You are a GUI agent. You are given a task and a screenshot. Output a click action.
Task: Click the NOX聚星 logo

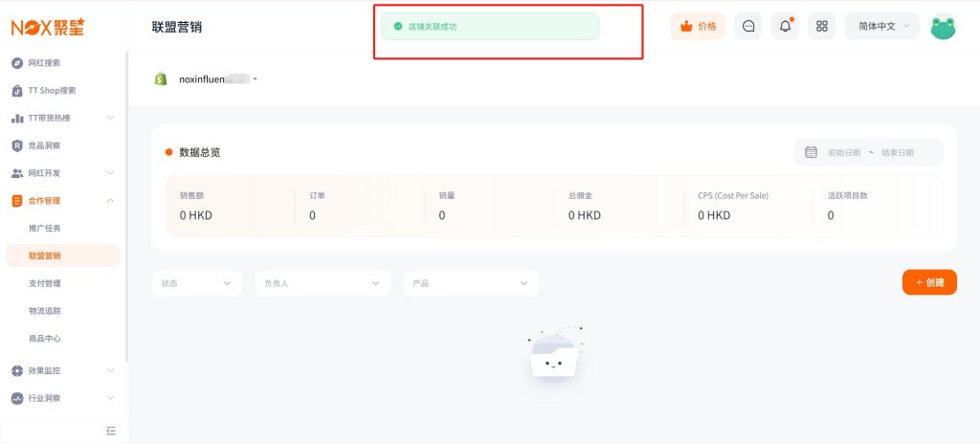(x=48, y=28)
